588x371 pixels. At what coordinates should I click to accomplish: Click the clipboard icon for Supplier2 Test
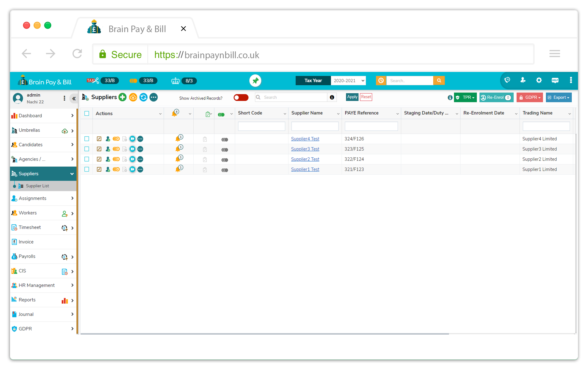(205, 159)
